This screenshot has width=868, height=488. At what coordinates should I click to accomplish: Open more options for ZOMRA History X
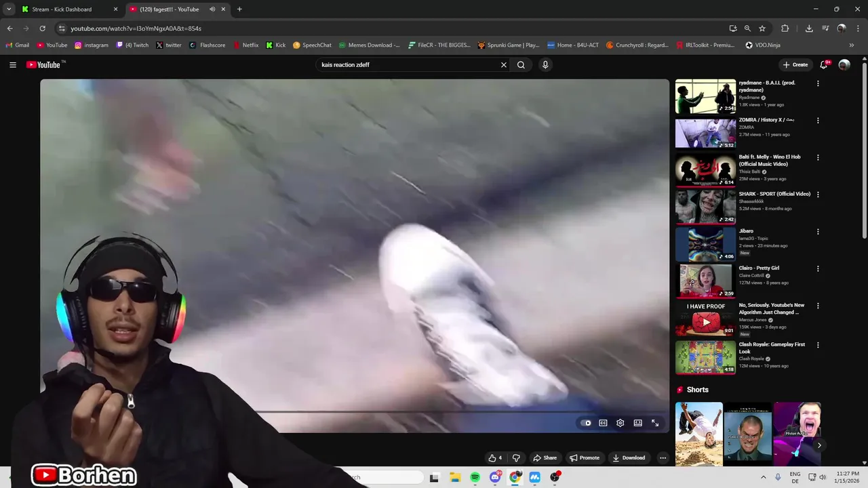tap(818, 121)
